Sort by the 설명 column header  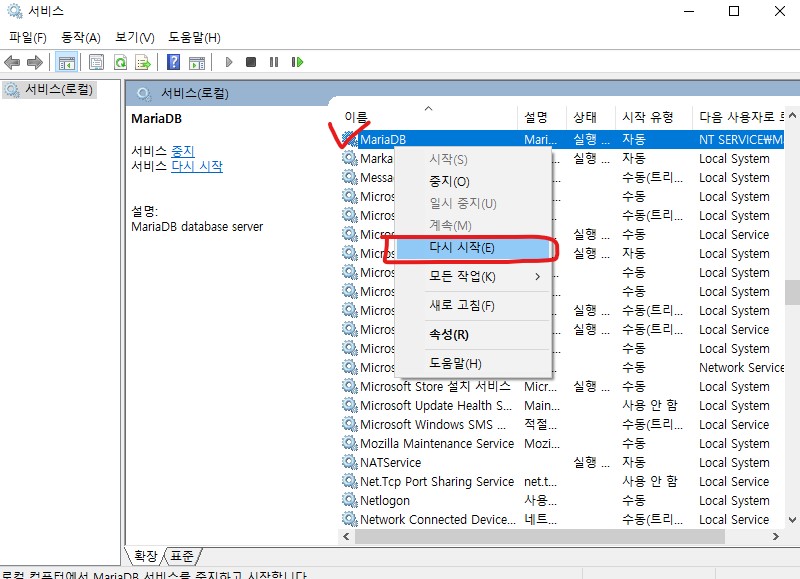pyautogui.click(x=542, y=117)
